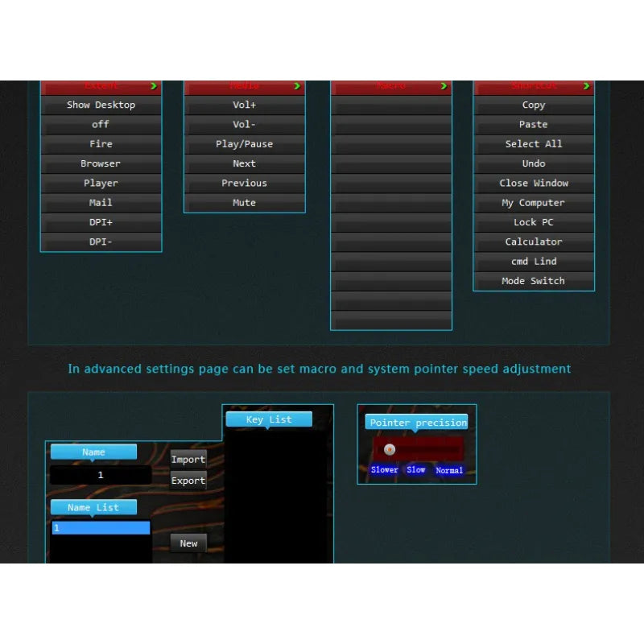This screenshot has width=644, height=644.
Task: Create a new macro with New button
Action: click(x=188, y=543)
